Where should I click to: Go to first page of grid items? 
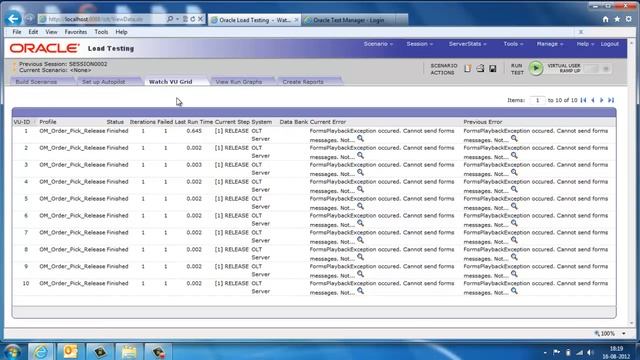pos(583,100)
